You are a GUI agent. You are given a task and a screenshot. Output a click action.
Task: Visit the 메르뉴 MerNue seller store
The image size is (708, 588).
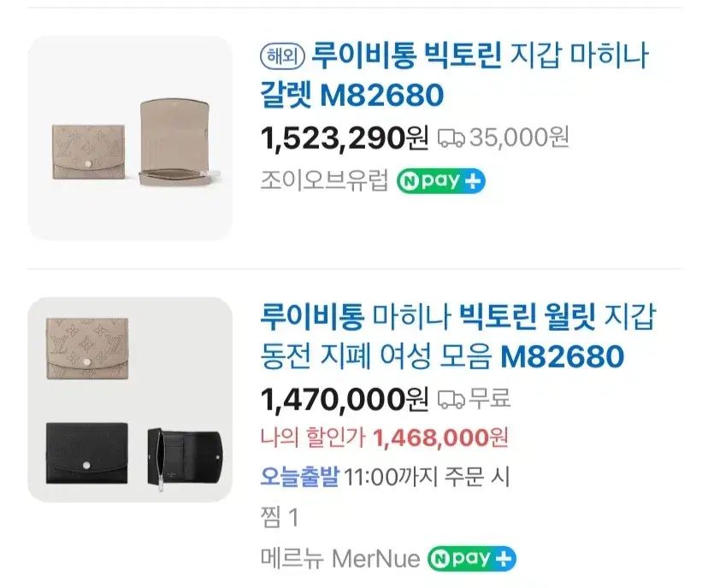tap(339, 559)
